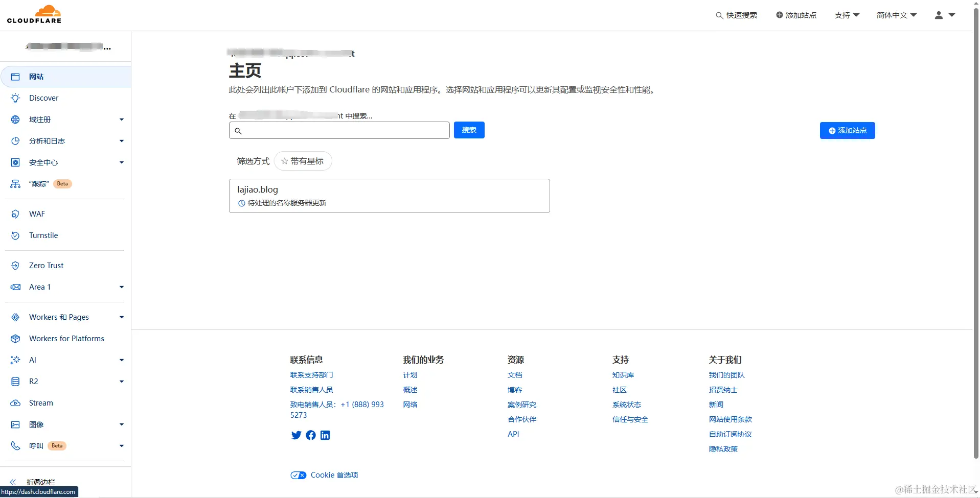This screenshot has width=980, height=498.
Task: Click the Turnstile icon
Action: coord(15,235)
